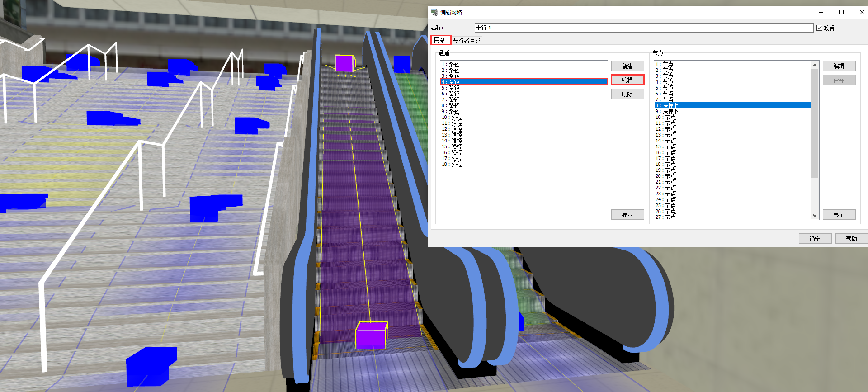Click purple node cube at escalator bottom
The image size is (868, 392).
tap(371, 335)
